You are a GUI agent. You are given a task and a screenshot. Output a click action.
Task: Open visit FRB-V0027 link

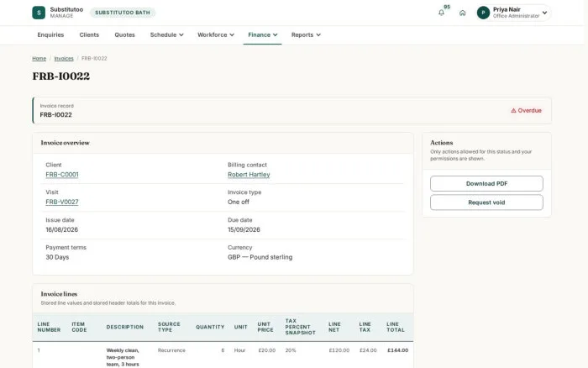(x=62, y=202)
